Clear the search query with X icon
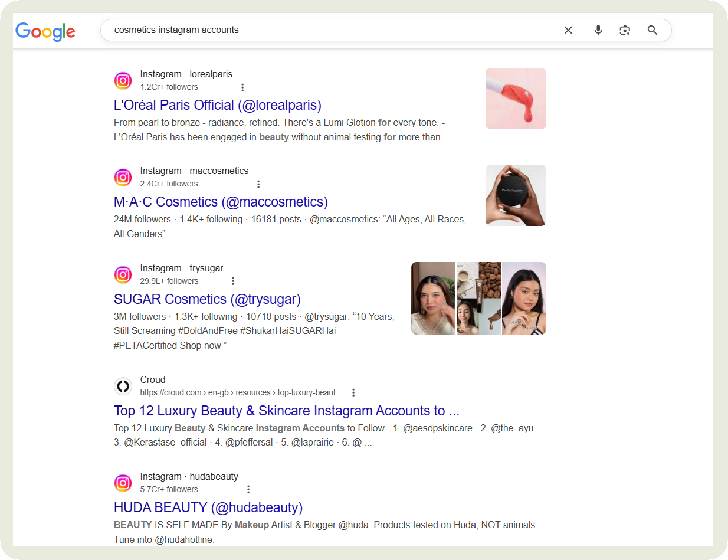 568,30
